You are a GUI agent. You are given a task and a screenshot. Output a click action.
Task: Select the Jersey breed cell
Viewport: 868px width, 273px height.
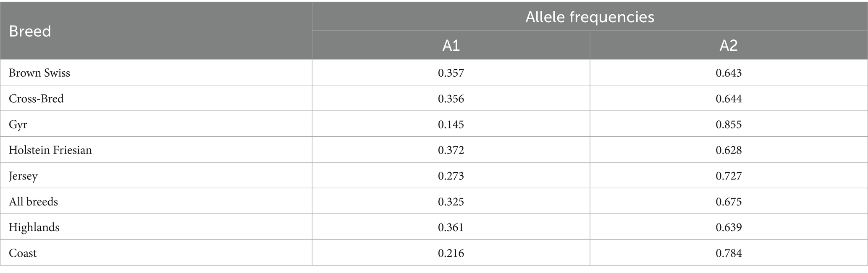[x=23, y=176]
